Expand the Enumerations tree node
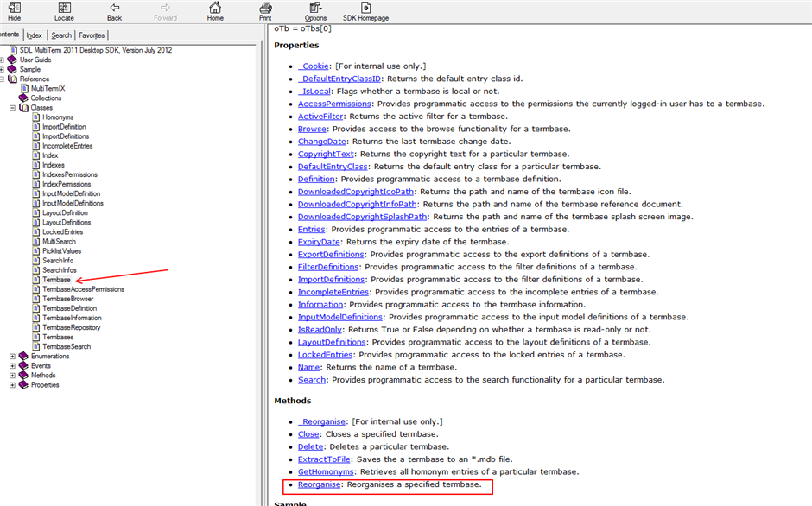Viewport: 812px width, 506px height. click(x=12, y=357)
